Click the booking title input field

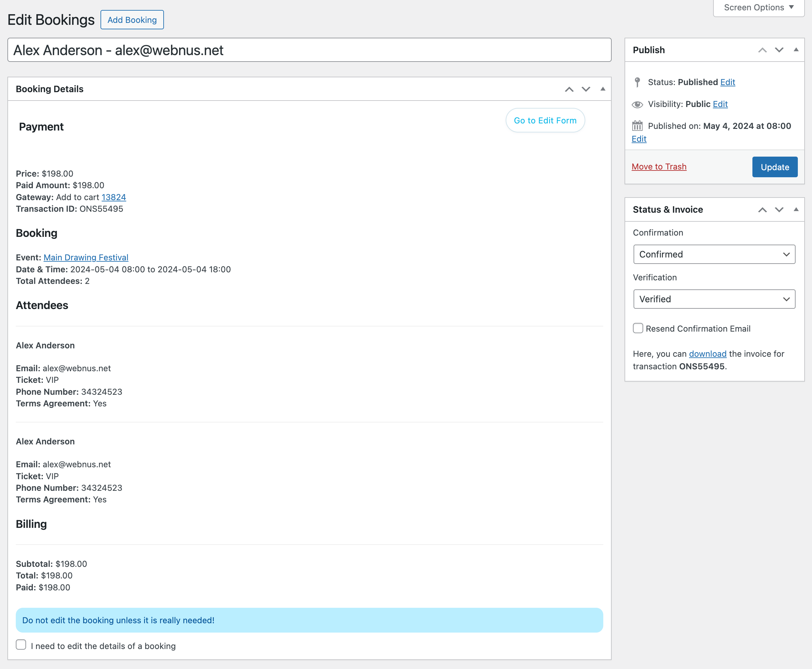point(309,50)
